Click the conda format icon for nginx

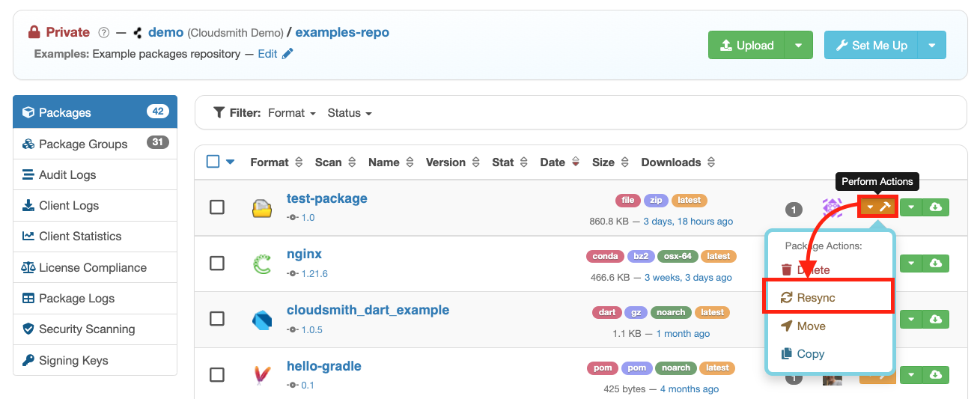tap(262, 264)
